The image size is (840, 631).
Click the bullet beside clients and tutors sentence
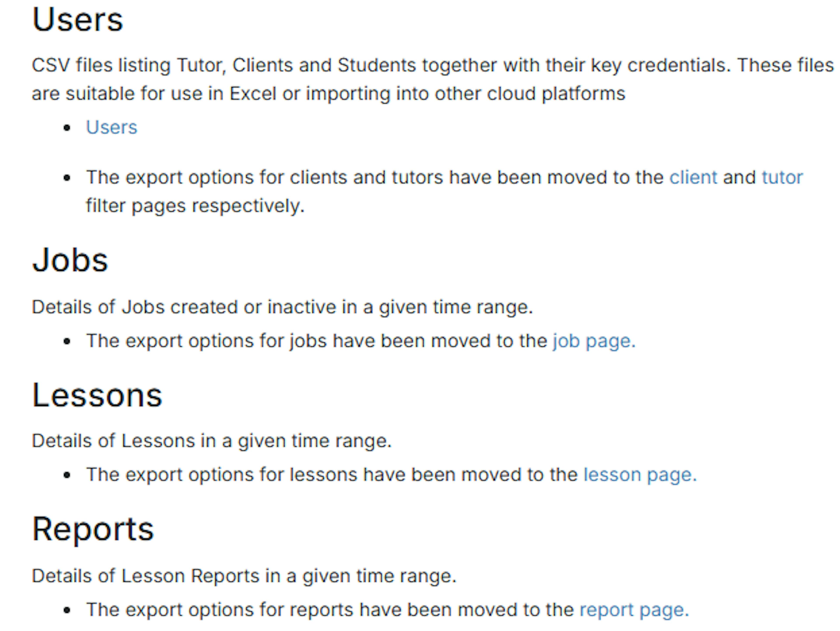pyautogui.click(x=67, y=178)
